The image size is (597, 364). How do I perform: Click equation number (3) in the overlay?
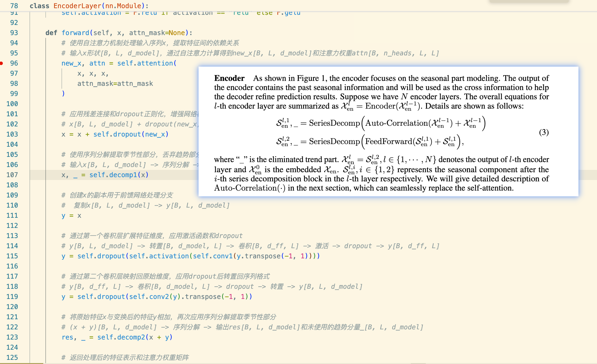click(543, 132)
